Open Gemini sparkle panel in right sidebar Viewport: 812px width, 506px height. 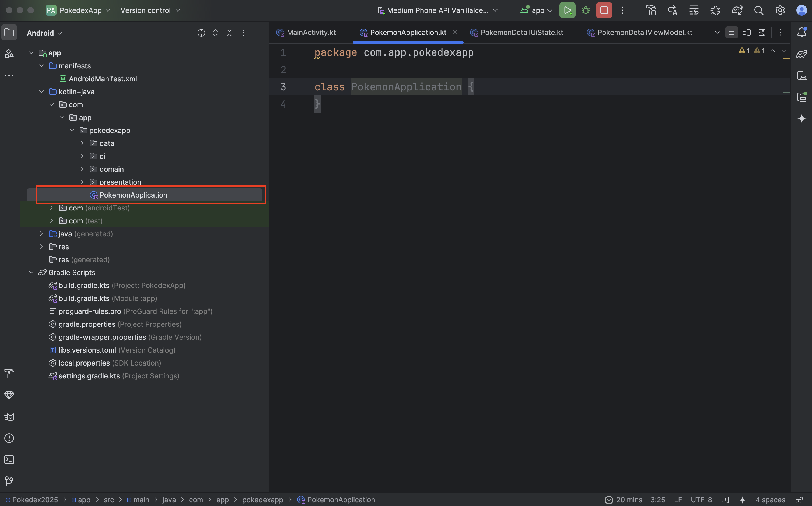(x=801, y=118)
